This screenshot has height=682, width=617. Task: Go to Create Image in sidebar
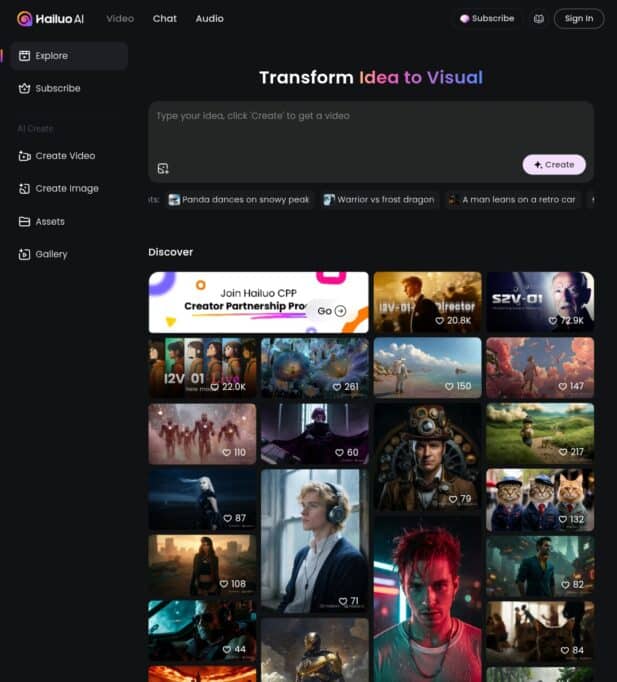pos(66,188)
